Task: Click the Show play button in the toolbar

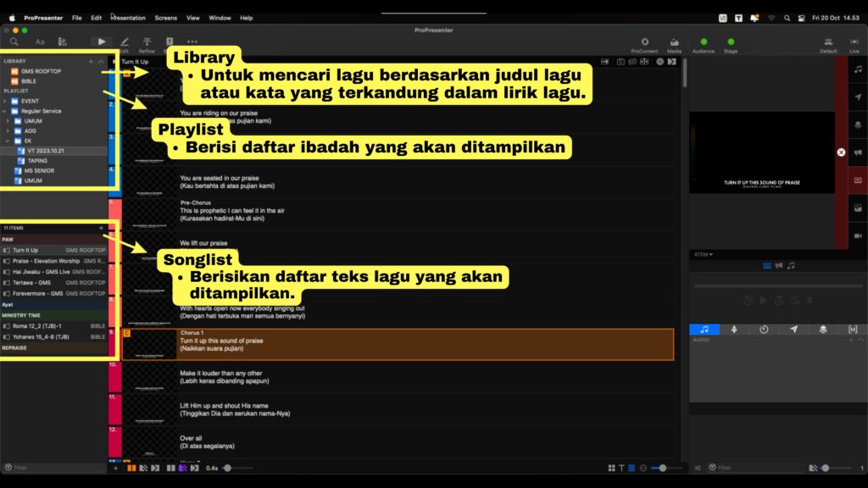Action: click(102, 42)
